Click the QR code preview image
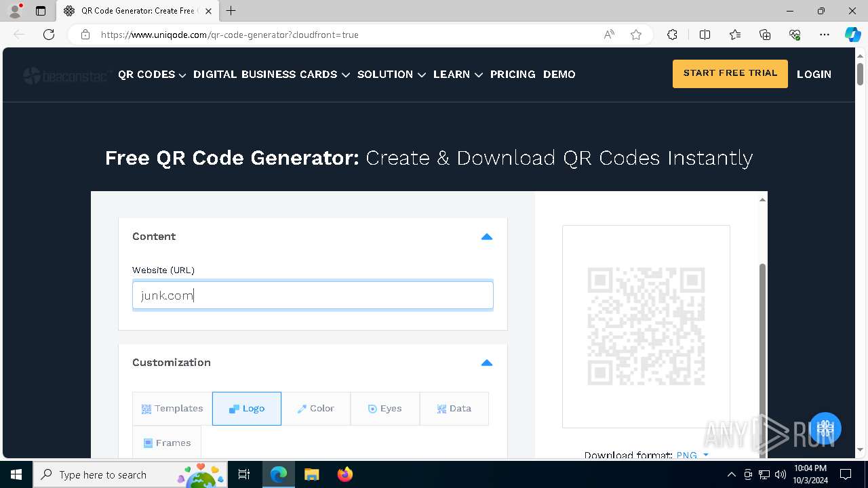The width and height of the screenshot is (868, 488). [646, 327]
